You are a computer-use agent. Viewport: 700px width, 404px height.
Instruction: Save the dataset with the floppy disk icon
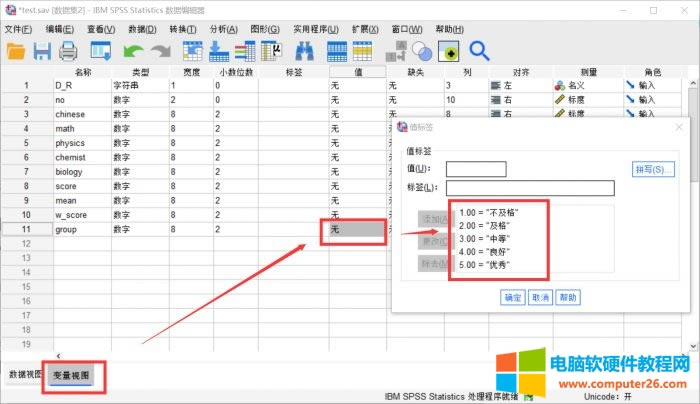pos(42,51)
